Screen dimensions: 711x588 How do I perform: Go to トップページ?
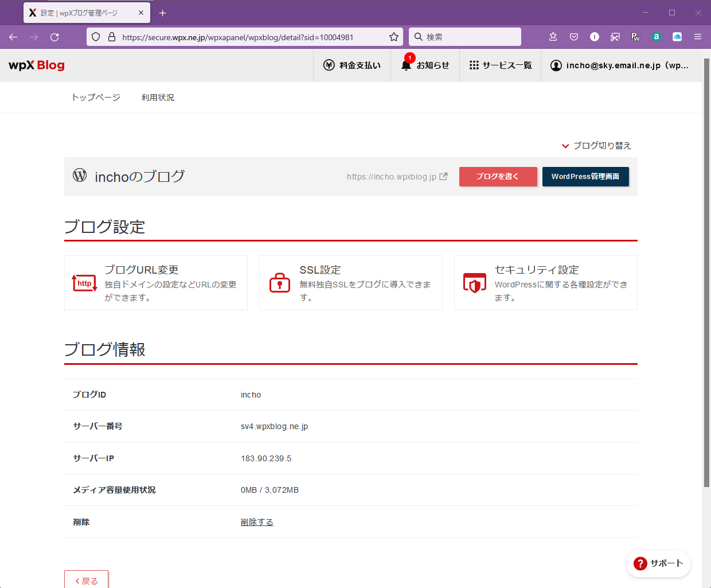(x=96, y=98)
